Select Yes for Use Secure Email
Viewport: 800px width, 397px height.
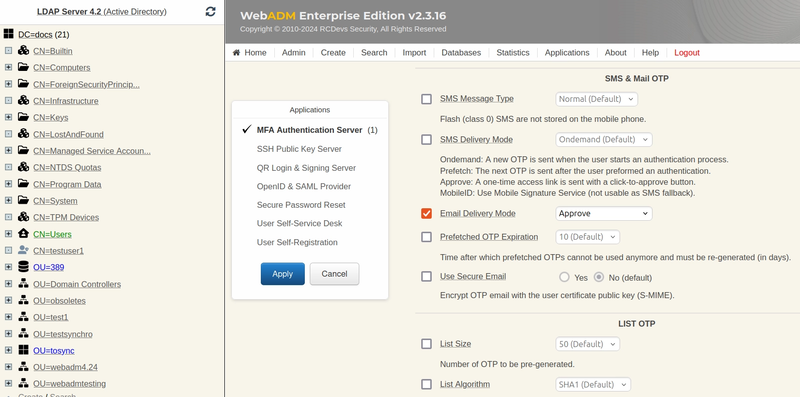point(564,277)
